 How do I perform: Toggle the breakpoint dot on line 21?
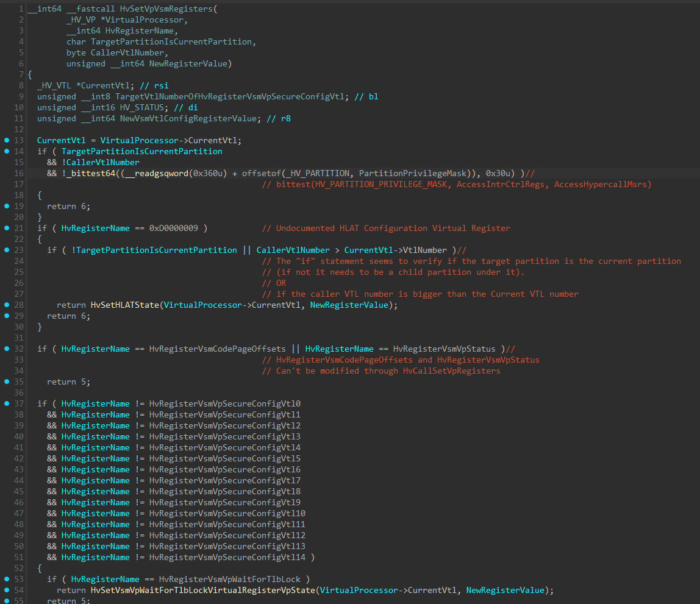[x=7, y=228]
